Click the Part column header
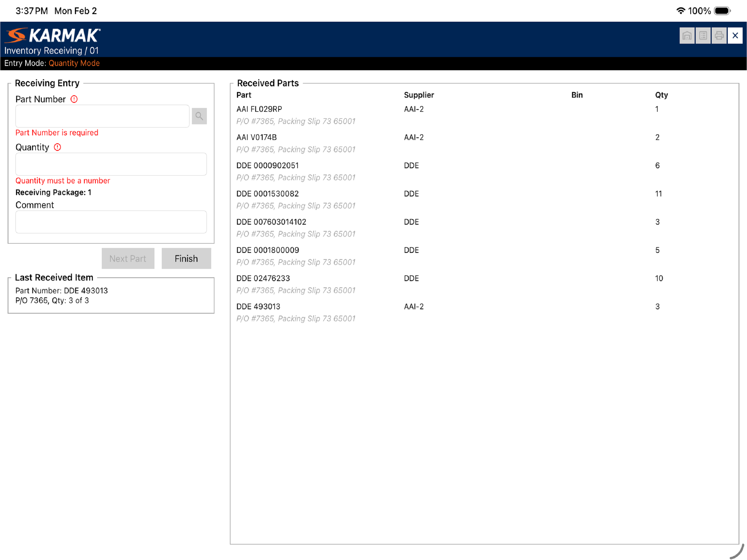The image size is (747, 560). (244, 95)
